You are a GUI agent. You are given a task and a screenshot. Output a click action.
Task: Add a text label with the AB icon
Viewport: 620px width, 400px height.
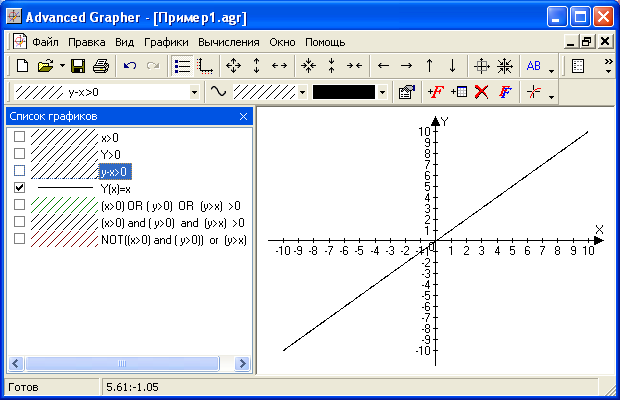pos(533,66)
